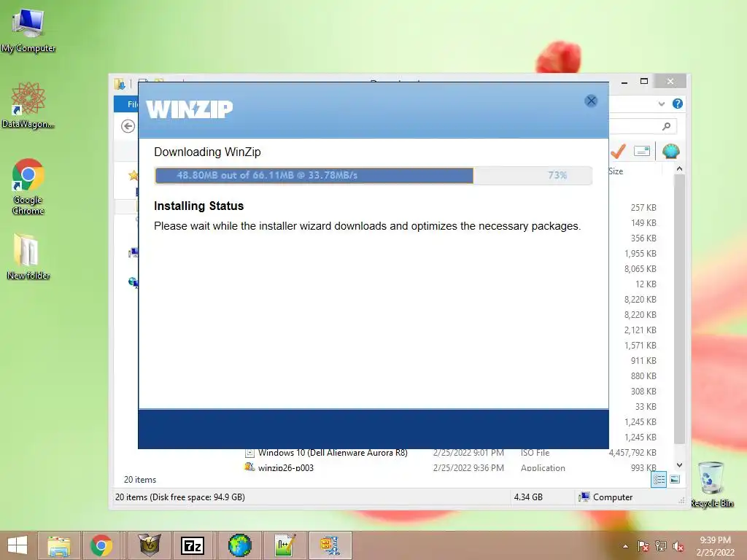Click the WinZip logo in installer header

(189, 109)
